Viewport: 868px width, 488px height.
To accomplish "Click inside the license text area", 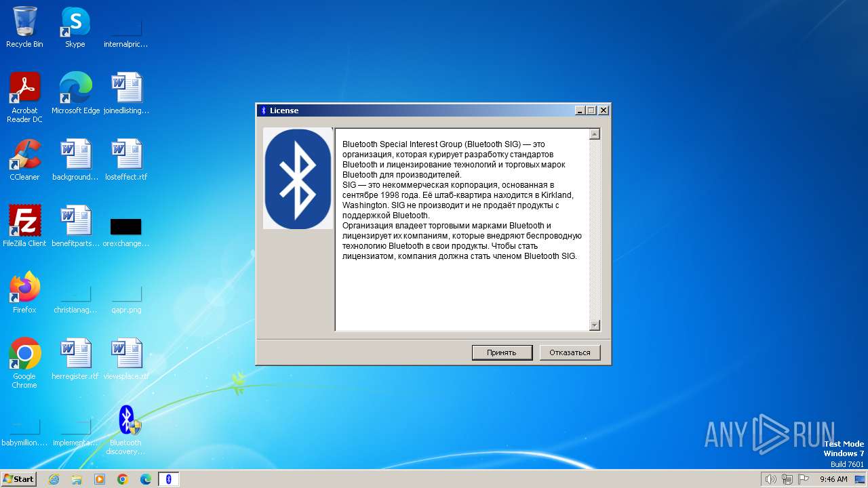I will tap(462, 229).
